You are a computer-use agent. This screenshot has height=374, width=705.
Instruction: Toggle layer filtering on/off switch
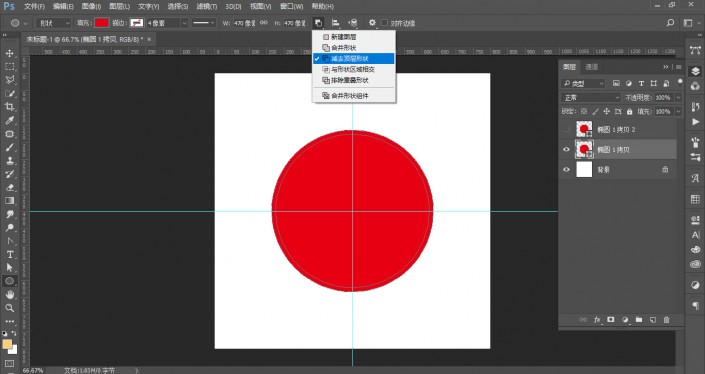click(x=680, y=83)
